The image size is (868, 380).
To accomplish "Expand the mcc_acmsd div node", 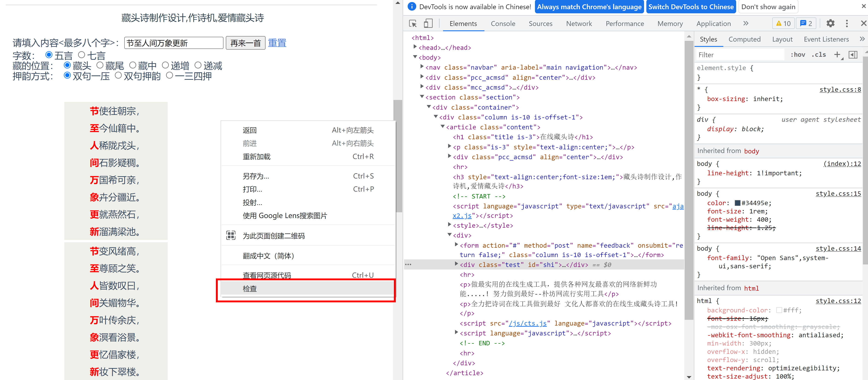I will [x=422, y=87].
